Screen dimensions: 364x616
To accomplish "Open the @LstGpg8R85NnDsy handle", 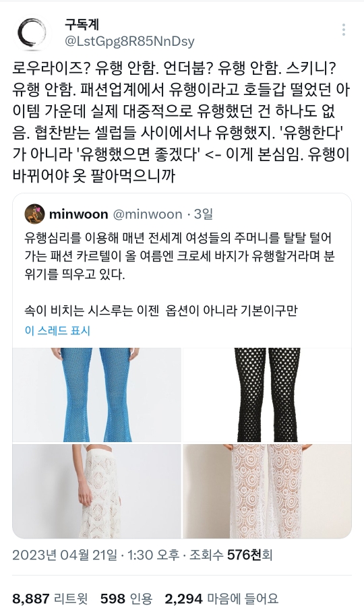I will pos(129,41).
